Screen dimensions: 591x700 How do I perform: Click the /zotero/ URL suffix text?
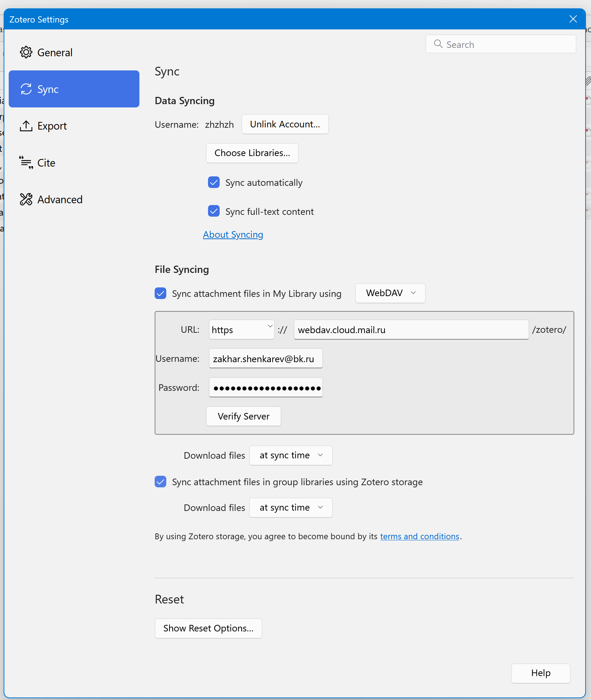click(549, 329)
